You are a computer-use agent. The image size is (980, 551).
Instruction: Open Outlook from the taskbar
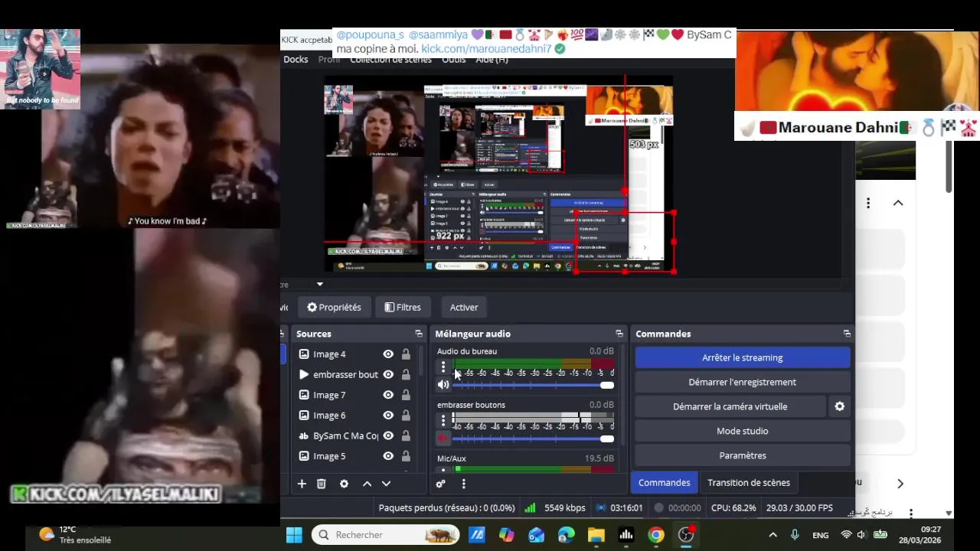tap(536, 535)
